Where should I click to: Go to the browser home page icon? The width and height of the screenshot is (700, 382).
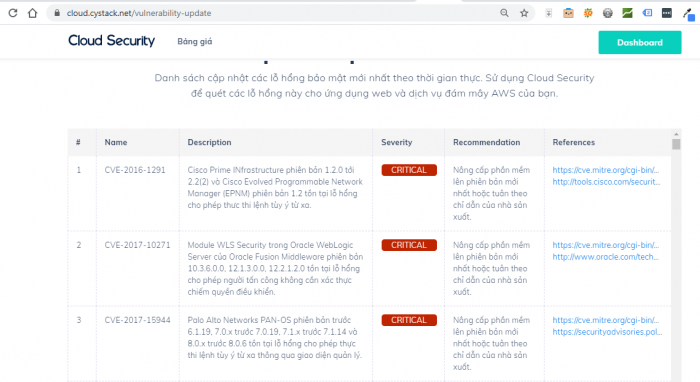point(33,13)
